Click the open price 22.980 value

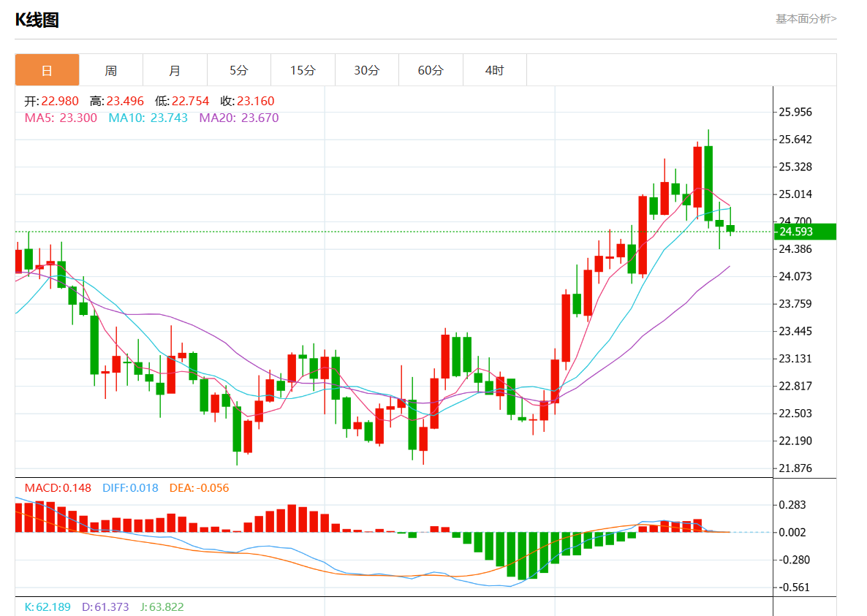point(60,101)
